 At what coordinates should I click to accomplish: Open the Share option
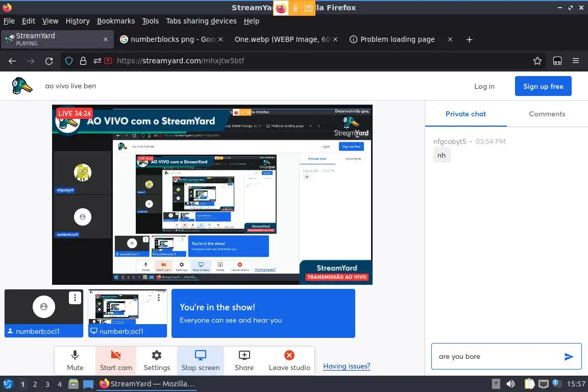tap(244, 360)
